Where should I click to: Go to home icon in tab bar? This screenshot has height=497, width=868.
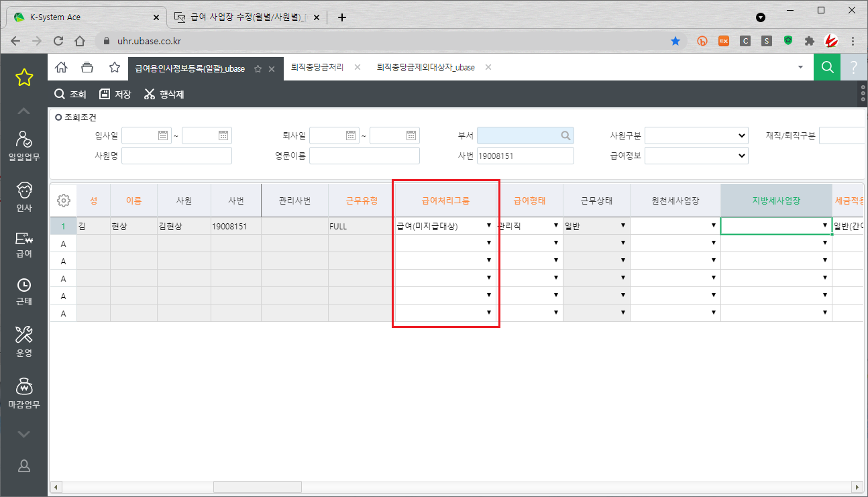click(x=61, y=67)
